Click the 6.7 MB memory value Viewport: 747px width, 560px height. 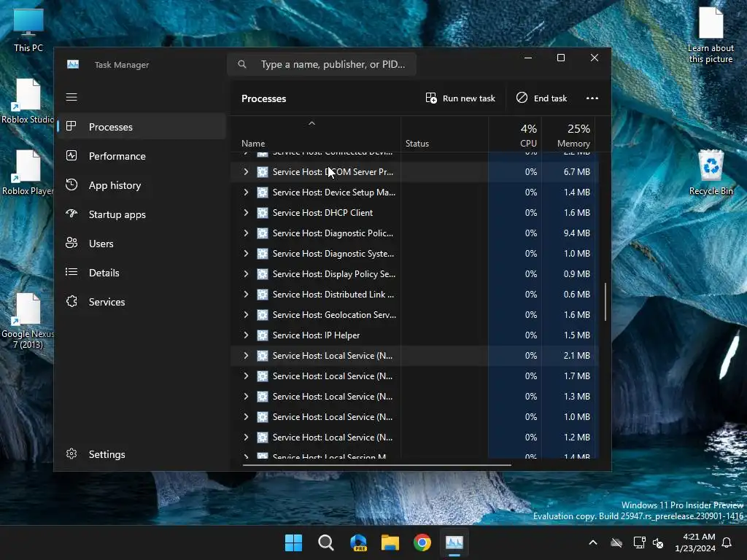576,172
